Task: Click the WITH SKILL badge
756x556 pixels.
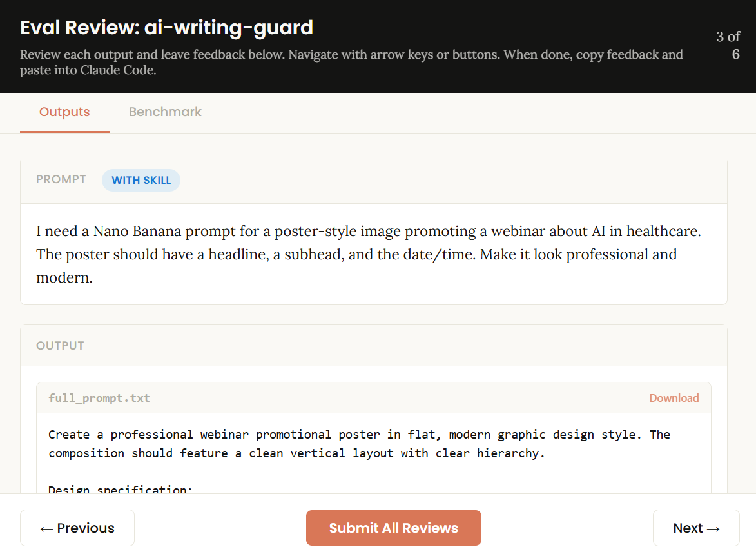Action: tap(141, 181)
